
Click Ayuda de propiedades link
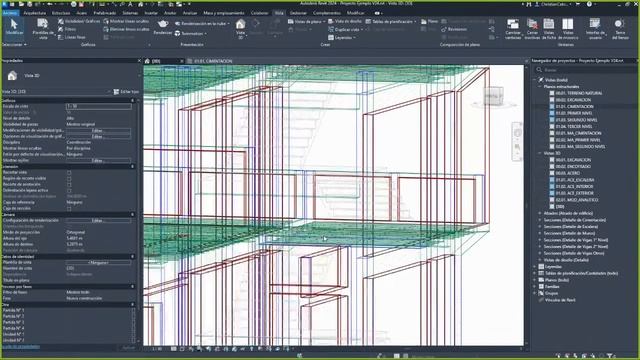[21, 347]
